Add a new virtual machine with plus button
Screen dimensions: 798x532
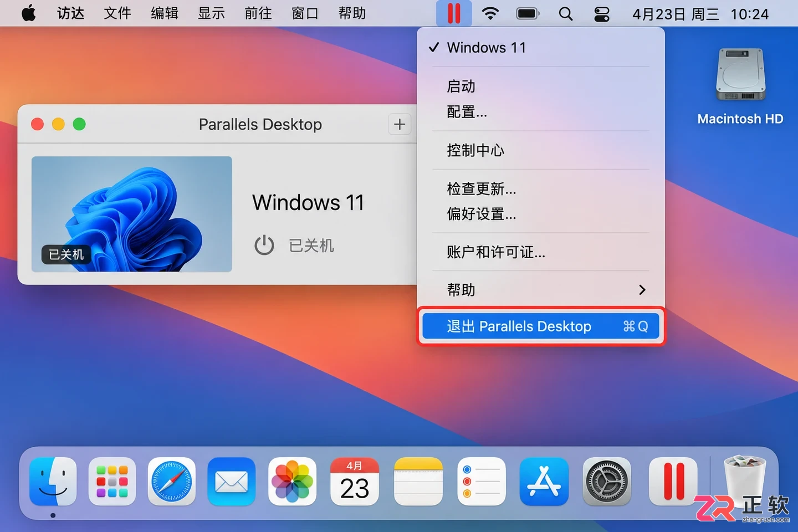(x=400, y=124)
